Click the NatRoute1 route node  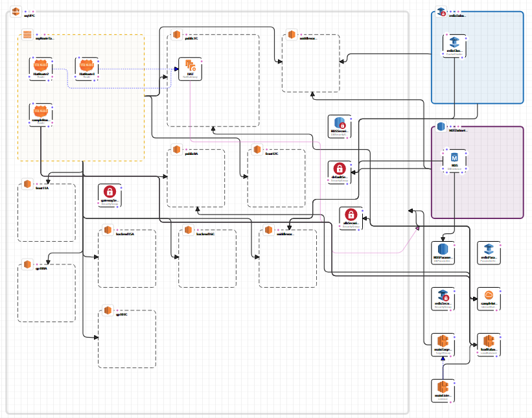[87, 69]
